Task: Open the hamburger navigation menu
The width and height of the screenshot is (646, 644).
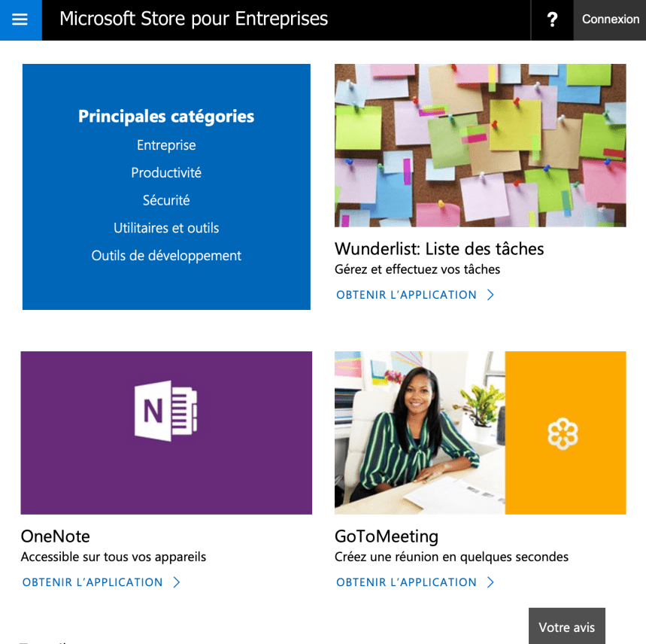Action: [20, 20]
